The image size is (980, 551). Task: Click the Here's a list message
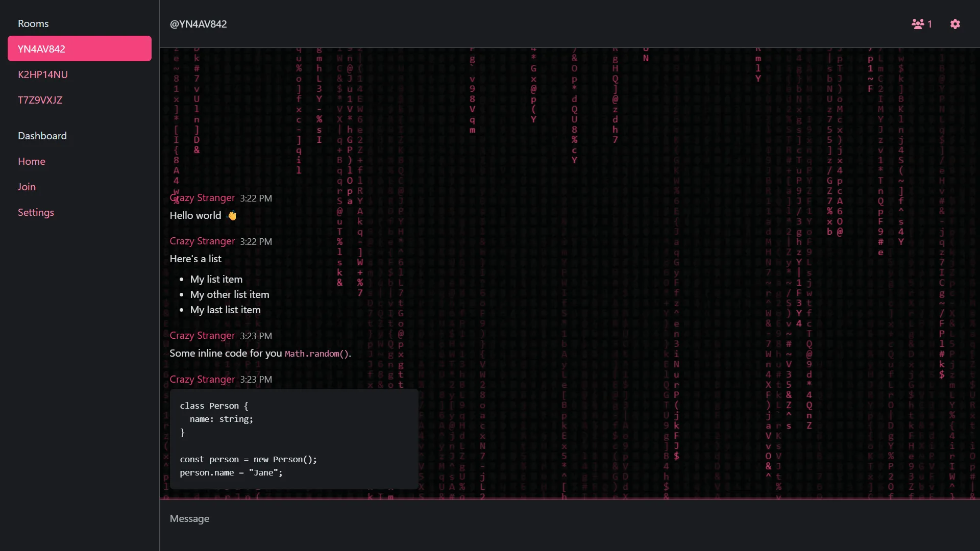pos(195,259)
